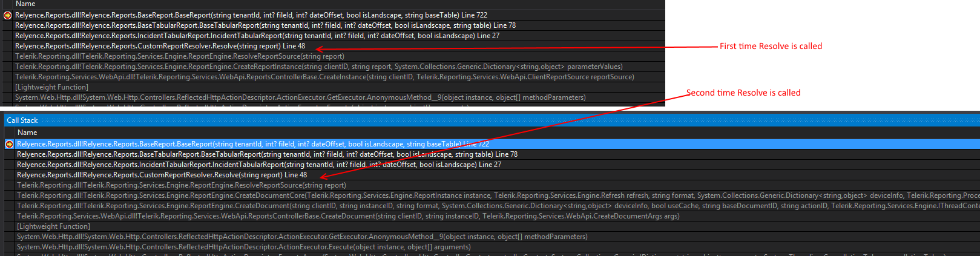
Task: Select ReportEngine.ResolveReportSource frame in upper call stack
Action: 180,56
